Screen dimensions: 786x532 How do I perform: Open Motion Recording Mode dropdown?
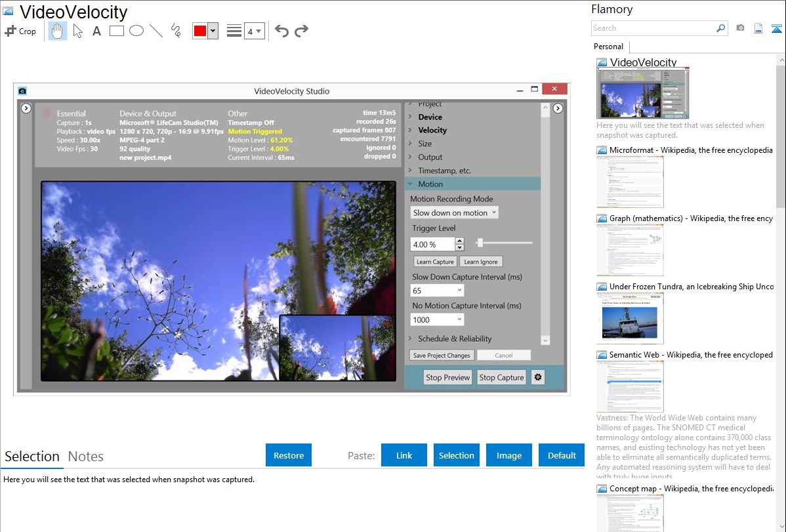pos(455,213)
